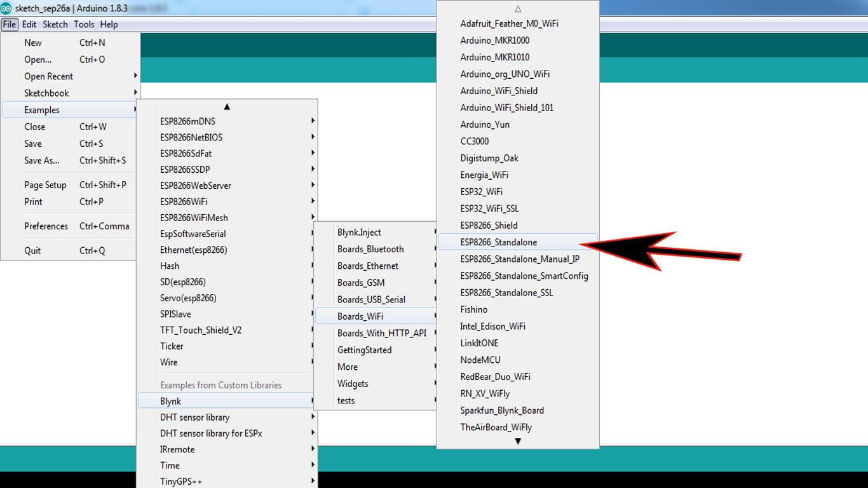This screenshot has height=488, width=868.
Task: Open Time library examples
Action: tap(227, 466)
